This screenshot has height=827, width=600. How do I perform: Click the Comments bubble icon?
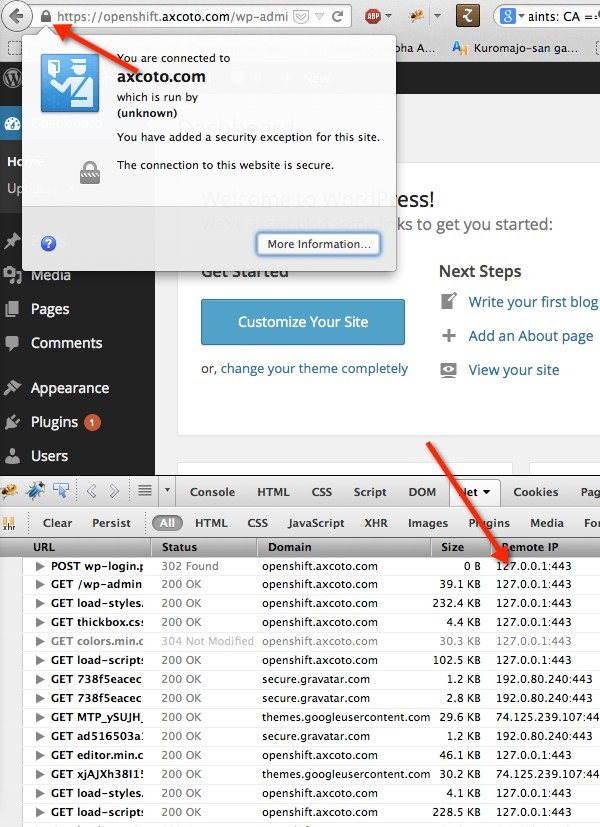[x=12, y=343]
